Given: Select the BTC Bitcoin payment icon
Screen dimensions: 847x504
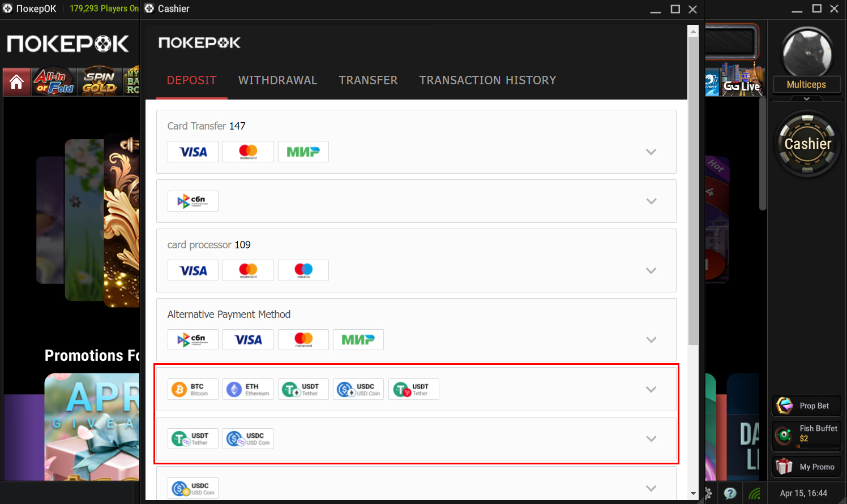Looking at the screenshot, I should click(x=192, y=390).
